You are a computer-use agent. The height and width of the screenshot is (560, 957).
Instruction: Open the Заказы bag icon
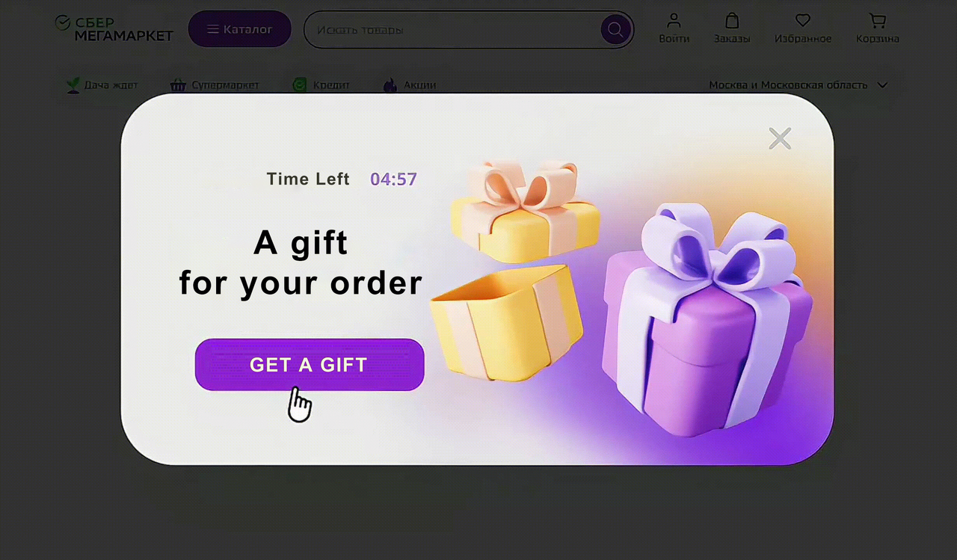click(732, 21)
